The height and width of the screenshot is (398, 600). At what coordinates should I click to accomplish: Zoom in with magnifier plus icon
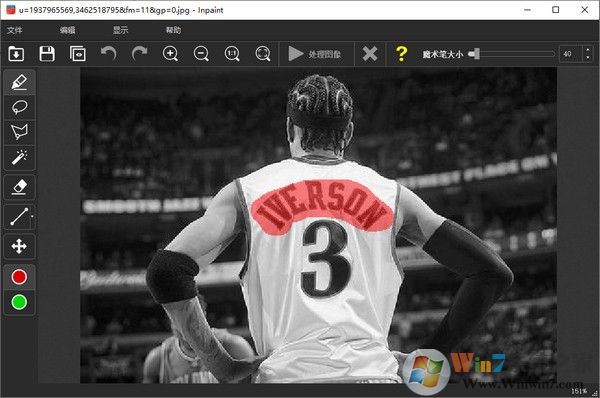click(x=170, y=54)
